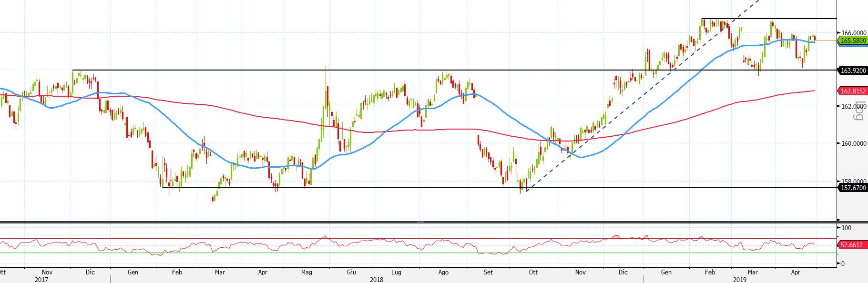Click the Lug month label

pos(396,273)
